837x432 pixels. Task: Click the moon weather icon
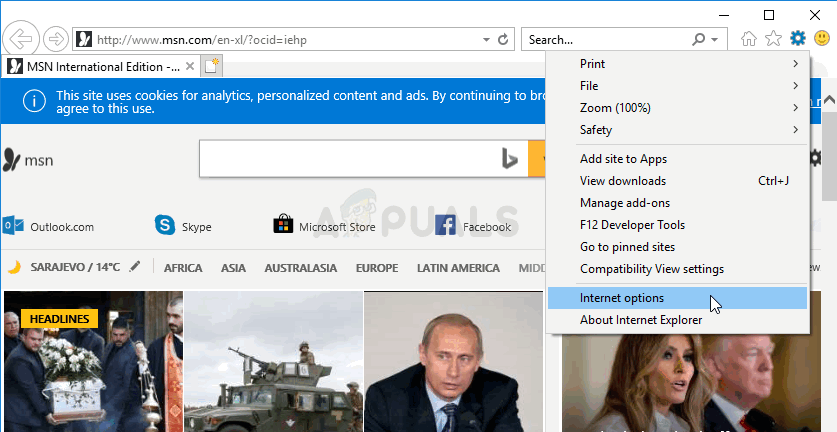tap(14, 267)
